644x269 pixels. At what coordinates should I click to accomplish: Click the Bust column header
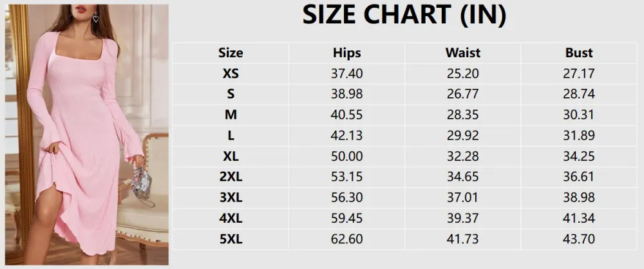578,53
